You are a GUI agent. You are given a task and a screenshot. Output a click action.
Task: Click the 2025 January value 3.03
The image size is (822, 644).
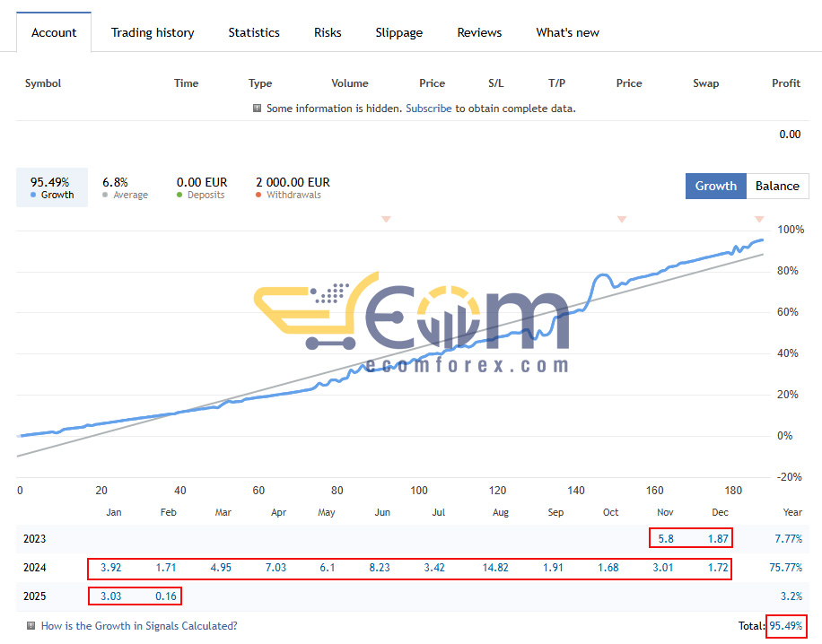point(110,596)
